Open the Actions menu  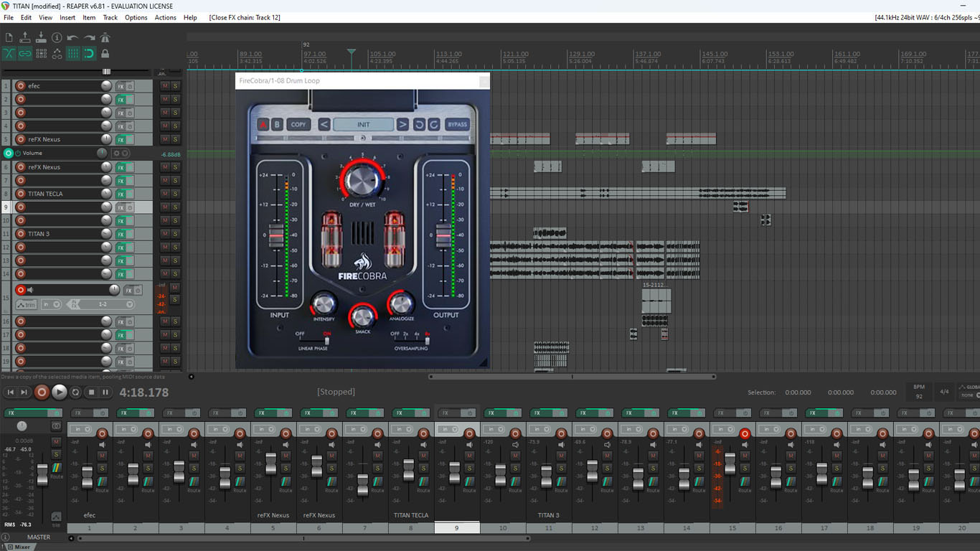[x=165, y=17]
